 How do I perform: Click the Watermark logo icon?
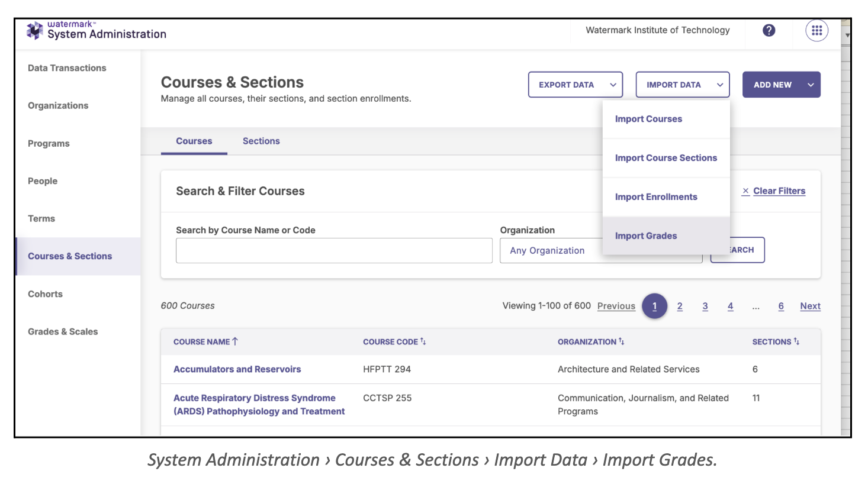[35, 30]
